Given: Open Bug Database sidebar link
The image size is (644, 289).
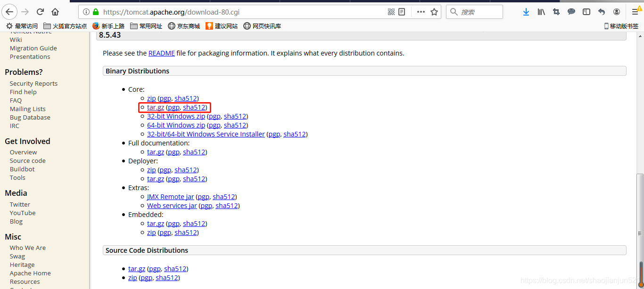Looking at the screenshot, I should click(x=30, y=117).
